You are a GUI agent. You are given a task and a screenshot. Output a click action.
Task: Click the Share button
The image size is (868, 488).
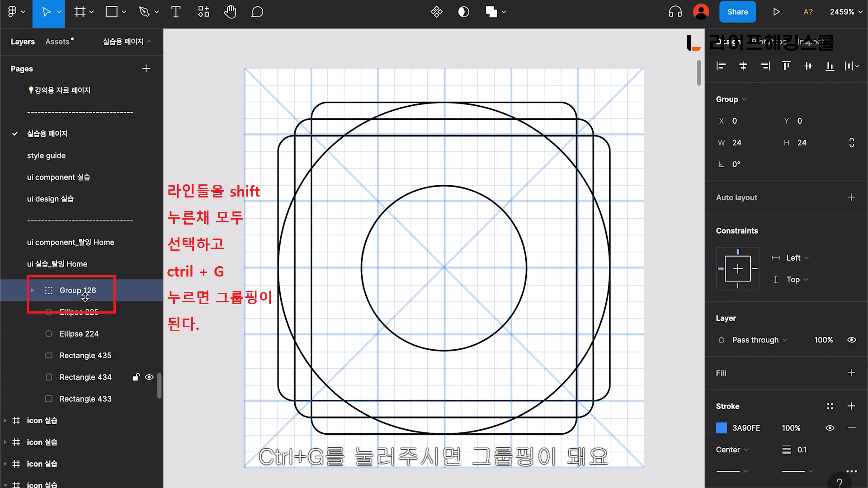[x=737, y=12]
